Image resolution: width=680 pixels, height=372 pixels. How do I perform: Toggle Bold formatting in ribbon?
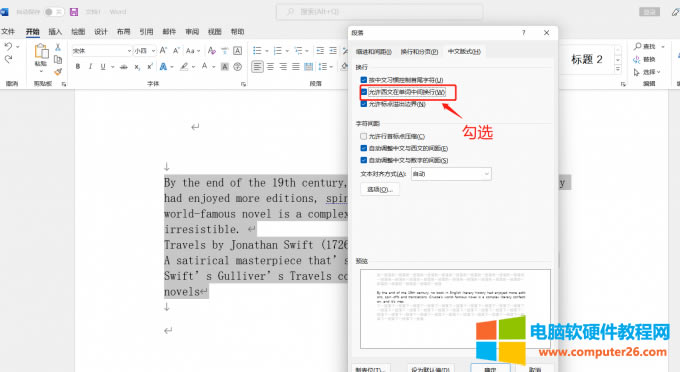point(78,67)
